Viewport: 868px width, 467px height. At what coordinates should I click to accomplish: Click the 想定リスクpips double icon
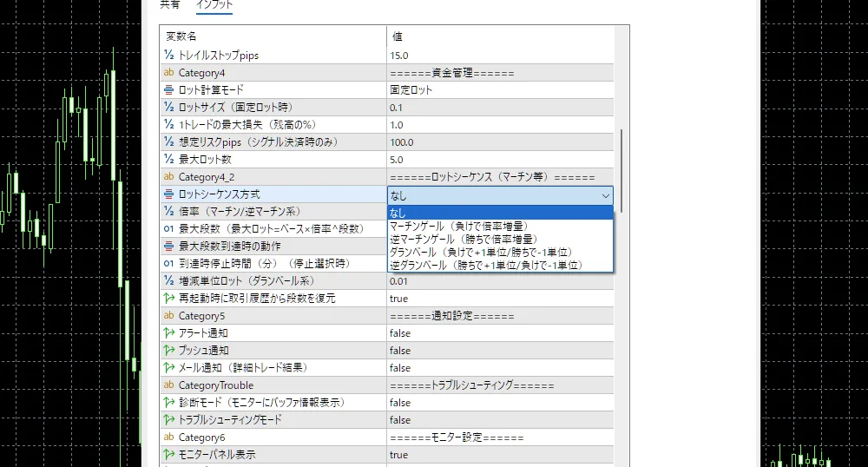(169, 141)
